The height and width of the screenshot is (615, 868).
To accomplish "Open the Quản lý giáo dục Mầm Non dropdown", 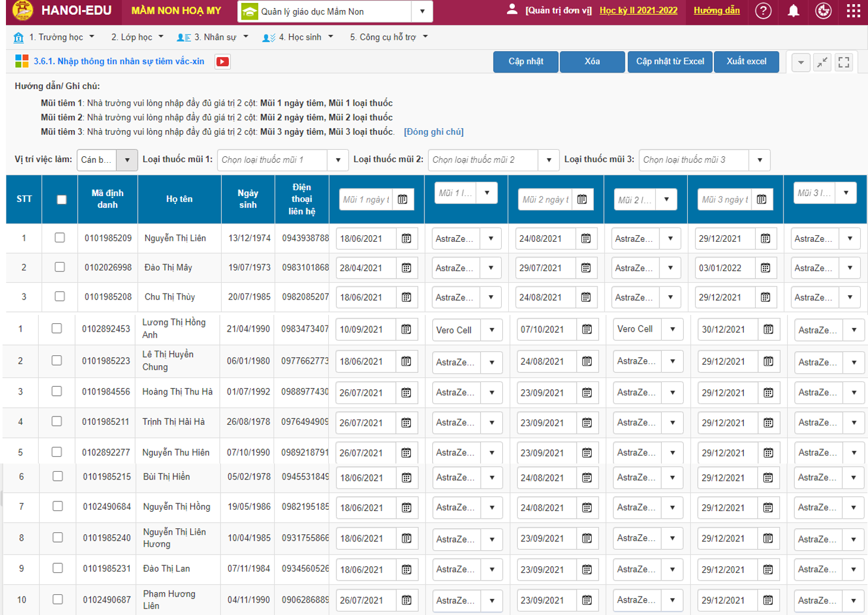I will (x=422, y=11).
